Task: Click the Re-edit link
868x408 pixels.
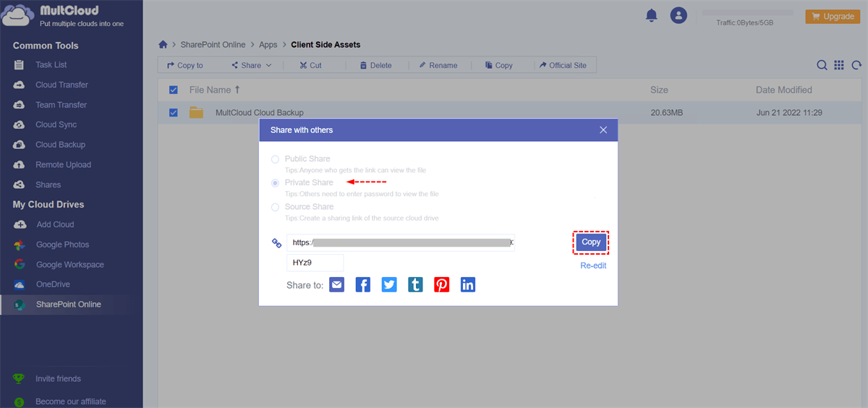Action: (x=593, y=265)
